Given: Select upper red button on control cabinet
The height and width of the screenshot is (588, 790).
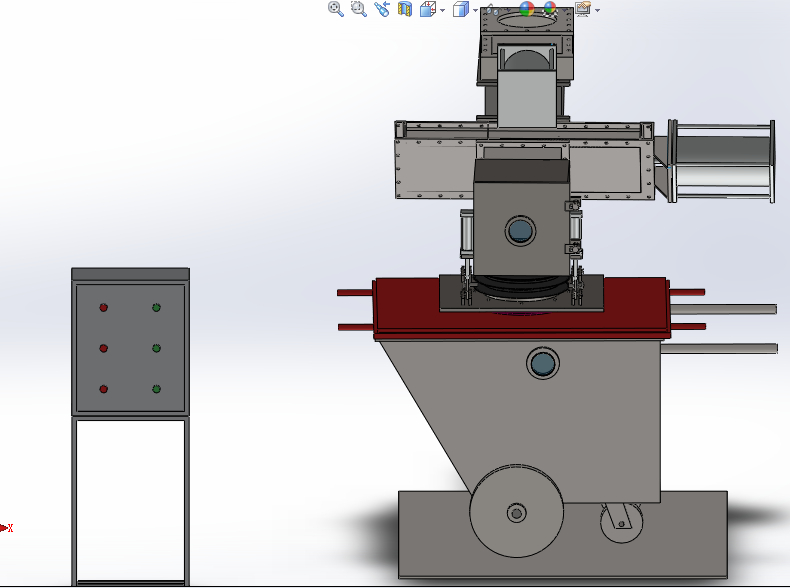Looking at the screenshot, I should (x=103, y=307).
